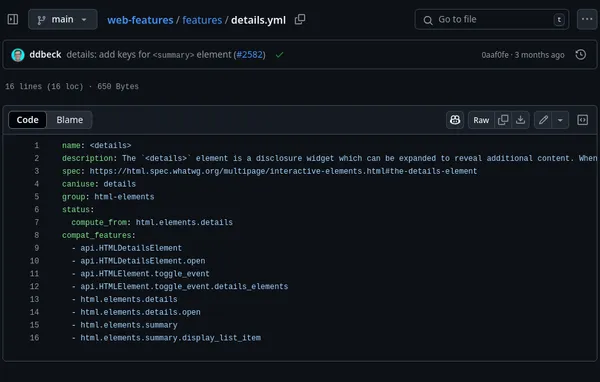Click the '16 lines (16 loc) · 650 Bytes' info
Image resolution: width=600 pixels, height=382 pixels.
click(72, 87)
